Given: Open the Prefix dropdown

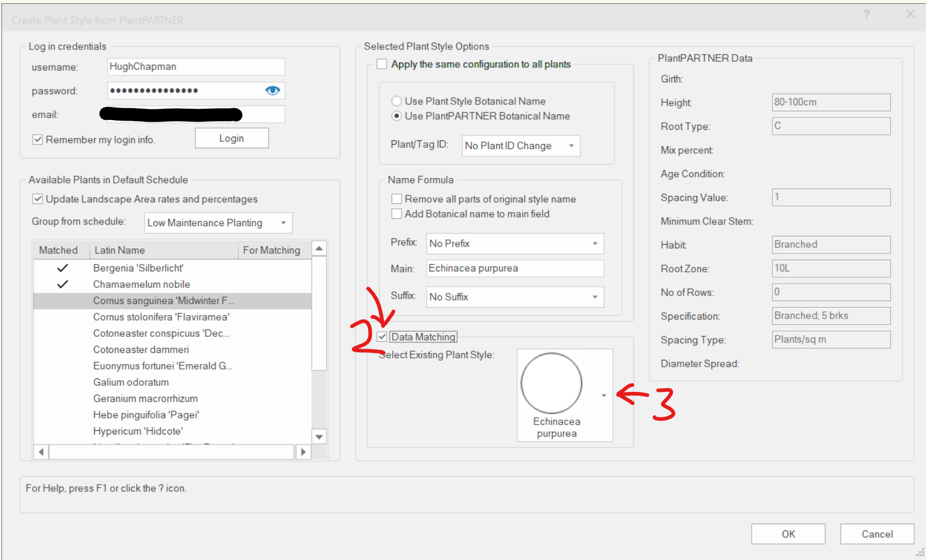Looking at the screenshot, I should pyautogui.click(x=515, y=244).
